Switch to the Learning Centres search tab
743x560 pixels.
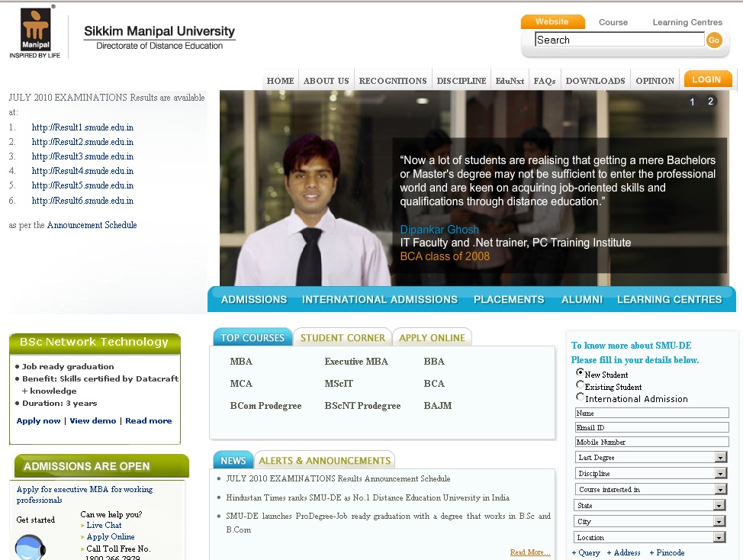[x=687, y=22]
